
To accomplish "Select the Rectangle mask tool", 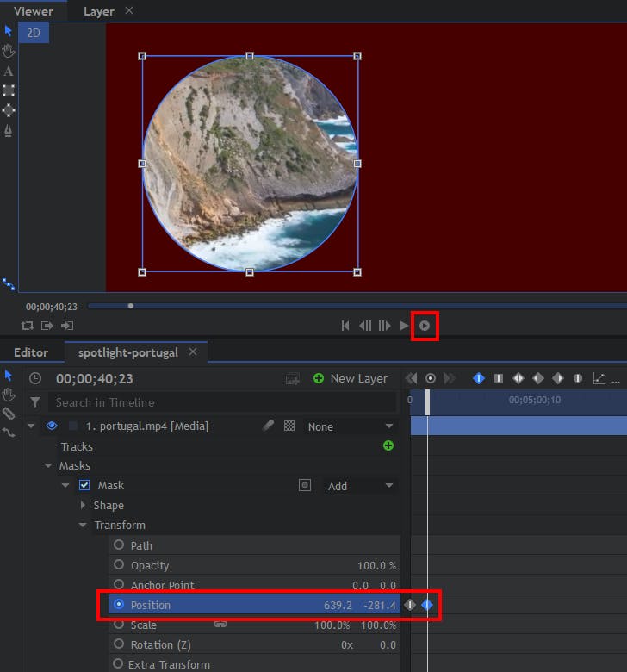I will click(9, 90).
